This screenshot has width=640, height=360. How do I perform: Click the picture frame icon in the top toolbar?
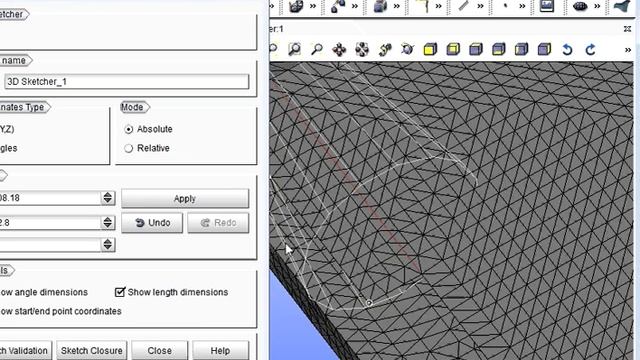tap(547, 6)
